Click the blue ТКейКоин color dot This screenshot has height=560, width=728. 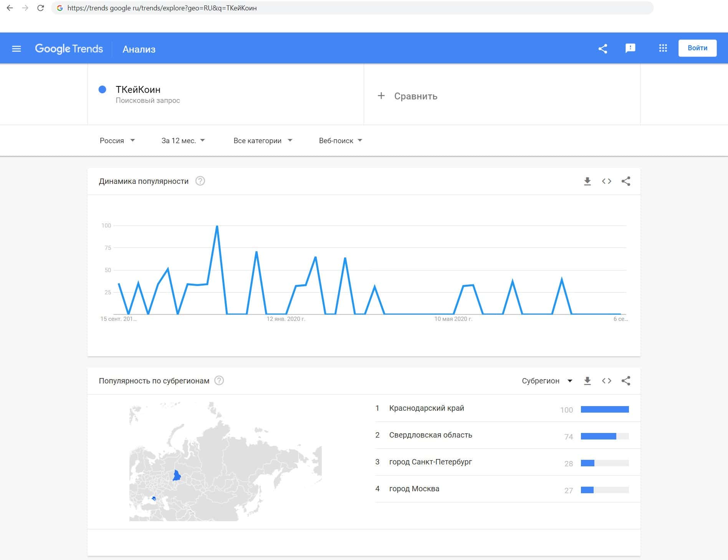103,89
